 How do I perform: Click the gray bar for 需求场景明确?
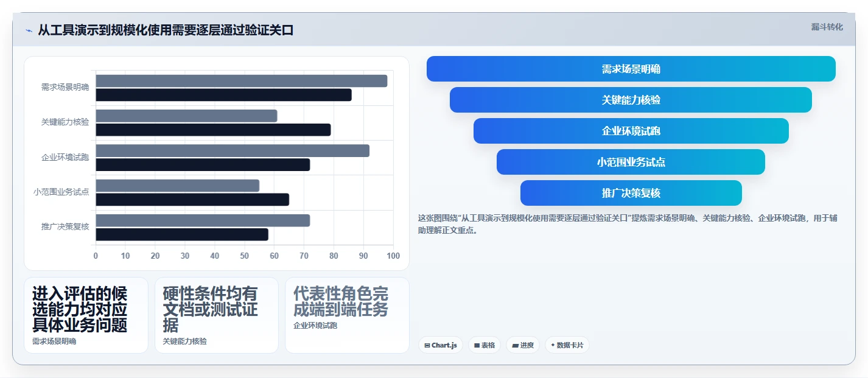(242, 81)
